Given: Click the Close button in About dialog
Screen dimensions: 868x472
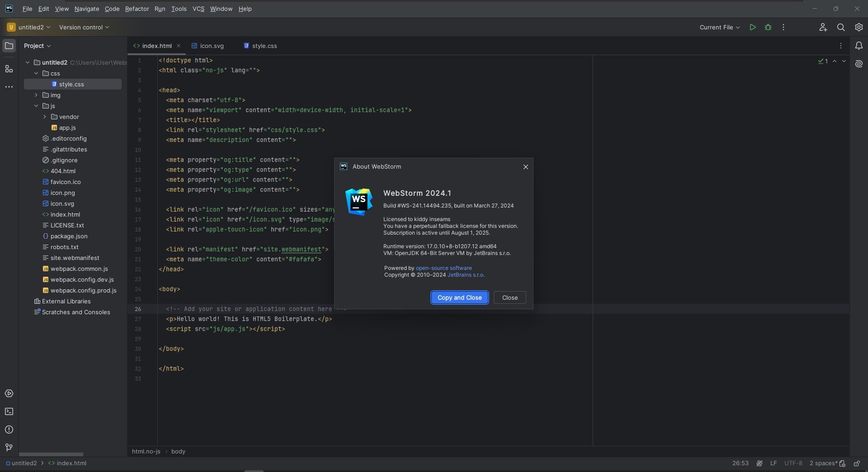Looking at the screenshot, I should click(510, 297).
